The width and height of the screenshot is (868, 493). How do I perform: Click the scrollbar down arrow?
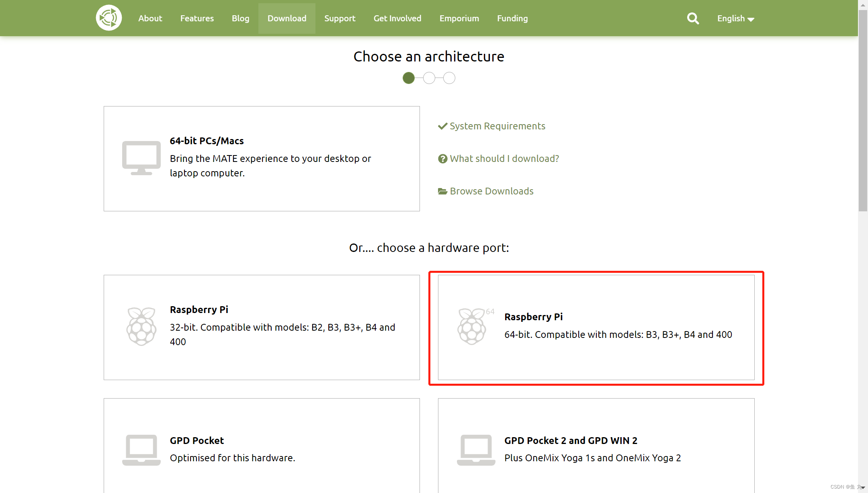(x=863, y=488)
